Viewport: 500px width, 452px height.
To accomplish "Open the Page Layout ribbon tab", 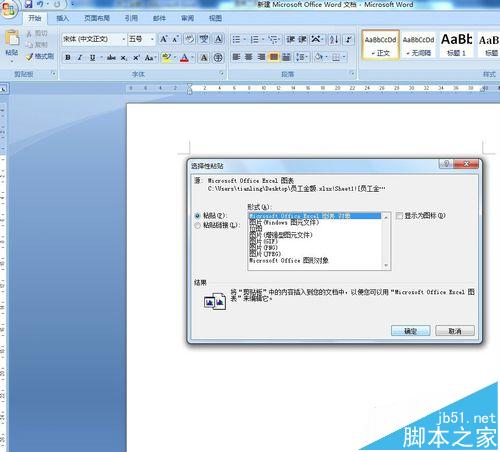I will tap(97, 18).
